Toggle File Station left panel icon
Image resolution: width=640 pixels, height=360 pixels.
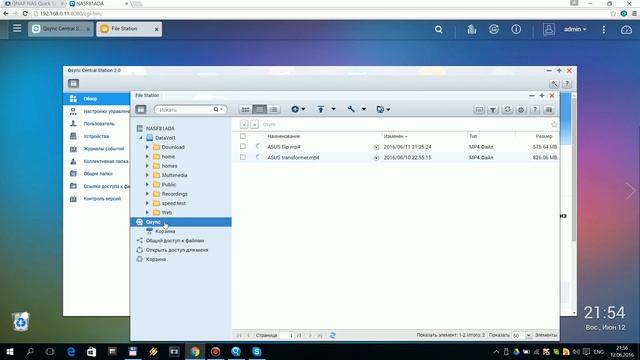141,109
